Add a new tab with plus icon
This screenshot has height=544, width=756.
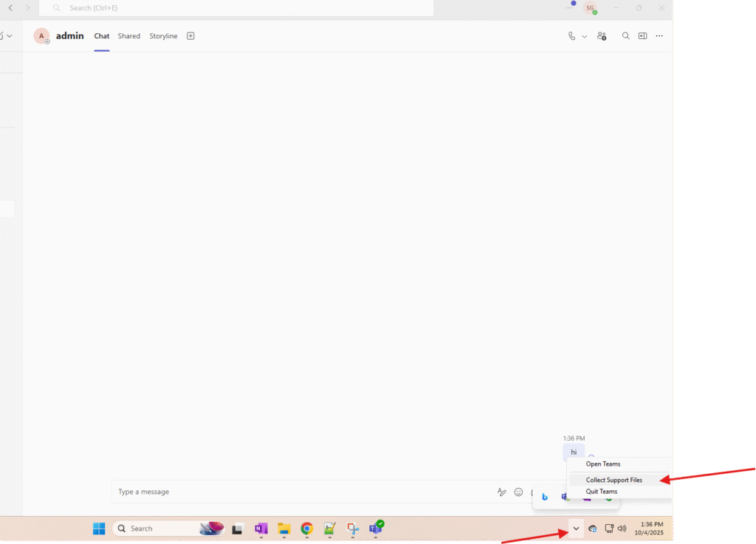click(x=190, y=36)
